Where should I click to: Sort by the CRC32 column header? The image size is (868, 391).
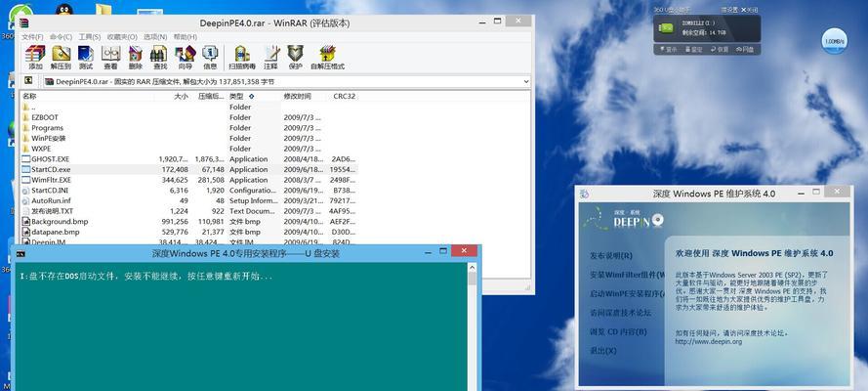pos(344,96)
